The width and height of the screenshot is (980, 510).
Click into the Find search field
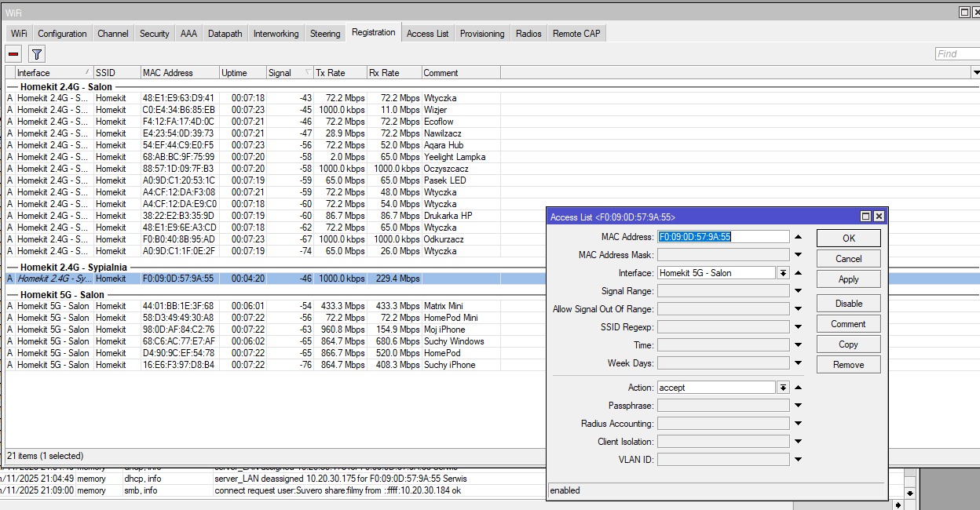click(x=956, y=54)
